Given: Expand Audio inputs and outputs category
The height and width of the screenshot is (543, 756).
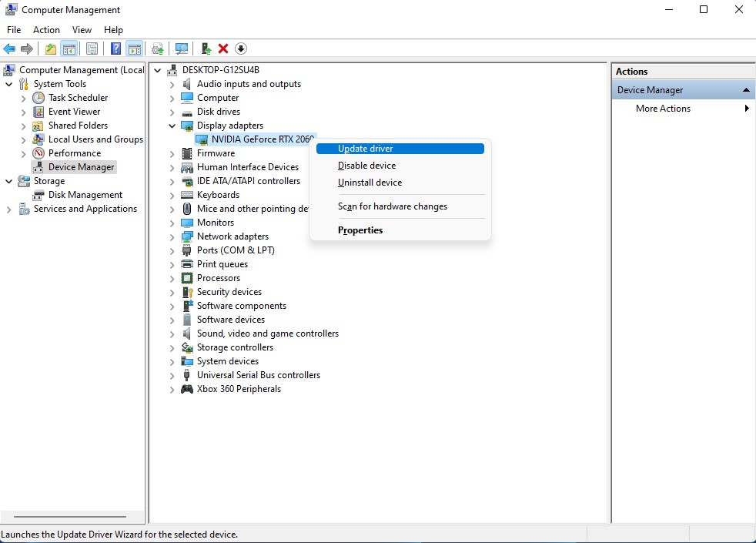Looking at the screenshot, I should tap(172, 85).
